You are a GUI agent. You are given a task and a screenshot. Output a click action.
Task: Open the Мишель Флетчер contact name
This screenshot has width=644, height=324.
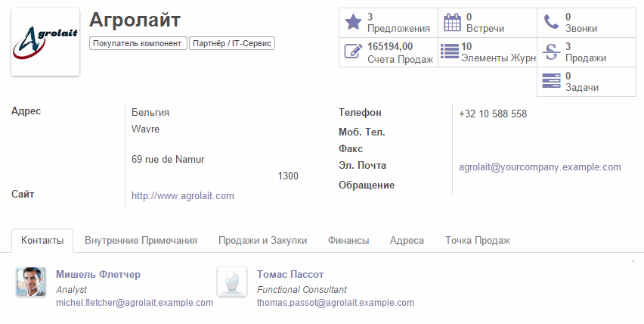[98, 274]
